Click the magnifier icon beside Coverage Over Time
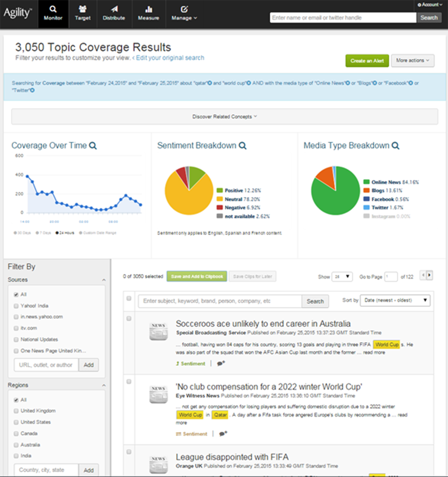This screenshot has width=448, height=477. (x=93, y=146)
